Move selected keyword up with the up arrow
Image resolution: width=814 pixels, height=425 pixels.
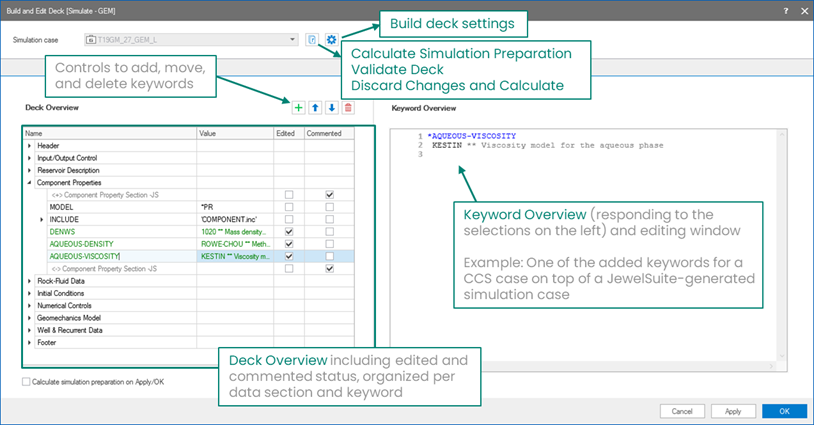click(315, 106)
